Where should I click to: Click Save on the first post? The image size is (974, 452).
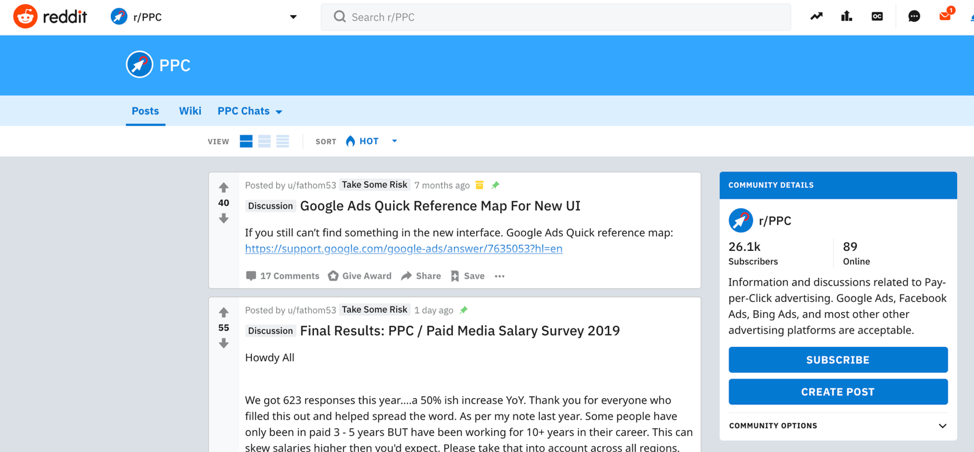pyautogui.click(x=467, y=276)
